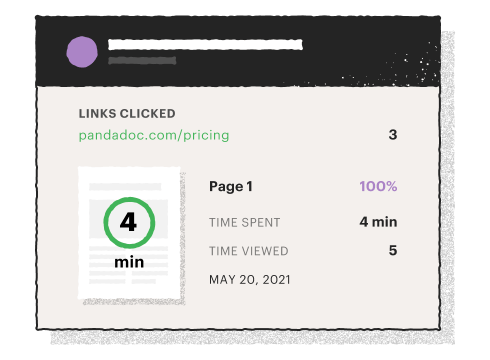Click the time viewed count 5
Screen dimensions: 490x360
393,250
